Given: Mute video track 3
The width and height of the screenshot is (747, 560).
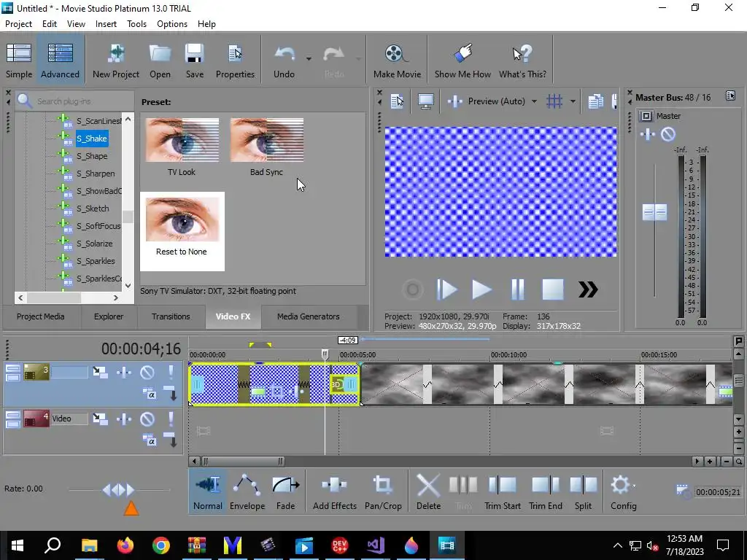Looking at the screenshot, I should (147, 372).
